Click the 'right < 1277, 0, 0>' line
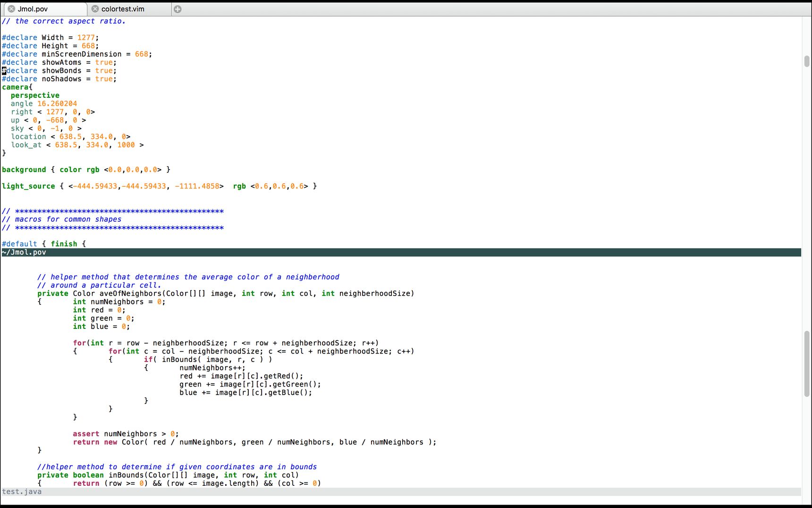 pos(53,112)
